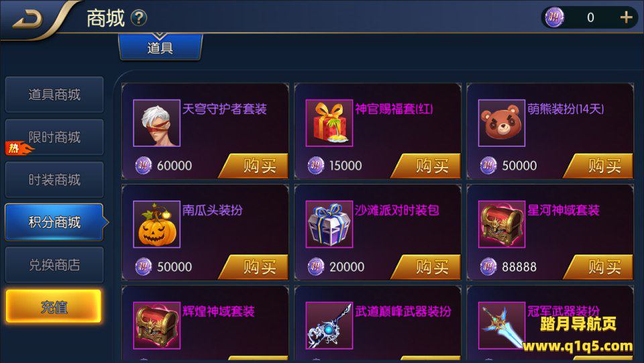This screenshot has height=363, width=644.
Task: Buy the 星河神域套装 for 88888
Action: (x=600, y=267)
